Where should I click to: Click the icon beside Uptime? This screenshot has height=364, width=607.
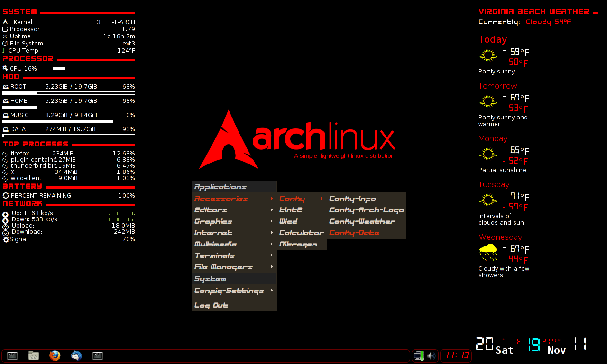(5, 36)
